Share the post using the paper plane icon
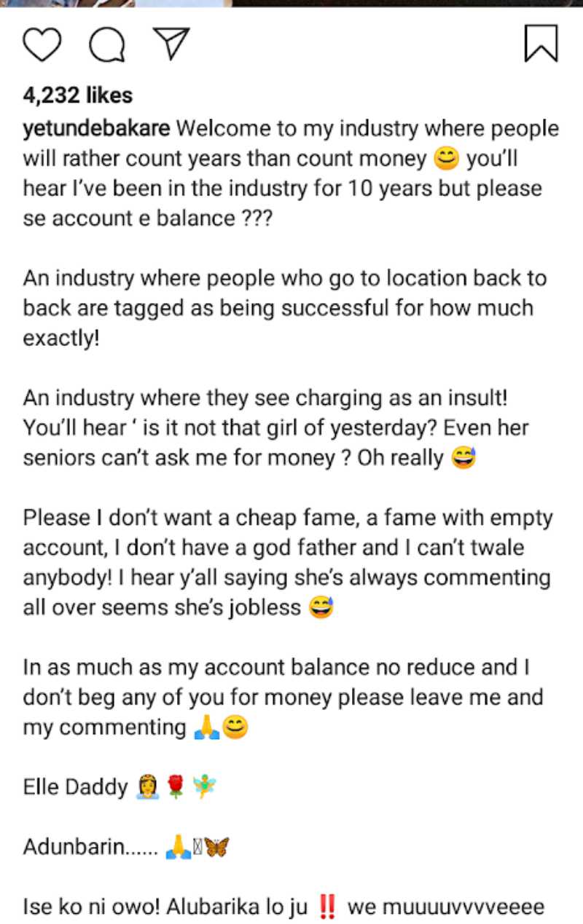Screen dimensions: 583x924 [171, 44]
